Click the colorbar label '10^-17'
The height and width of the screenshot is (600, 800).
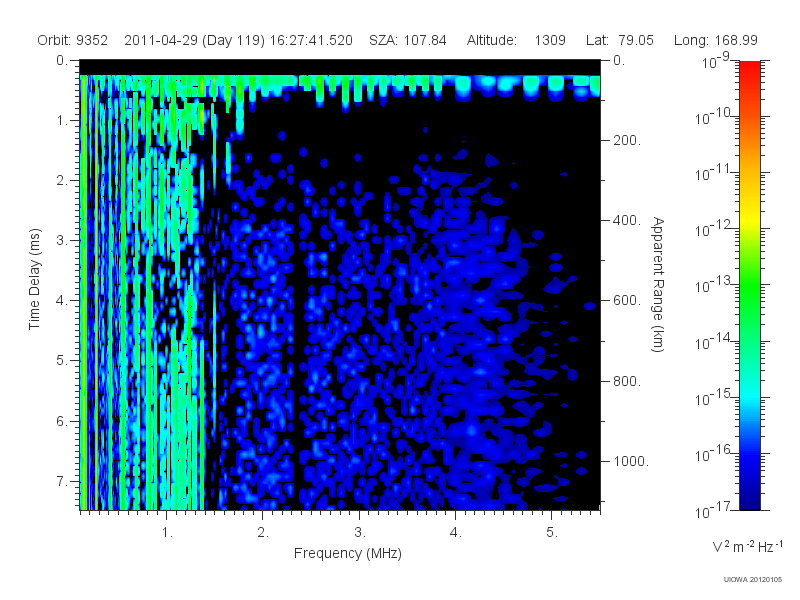click(715, 511)
